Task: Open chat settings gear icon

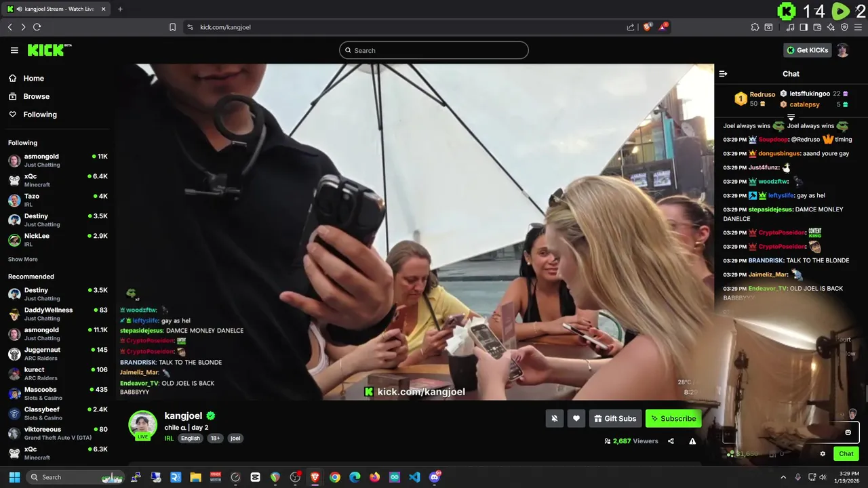Action: [x=823, y=454]
